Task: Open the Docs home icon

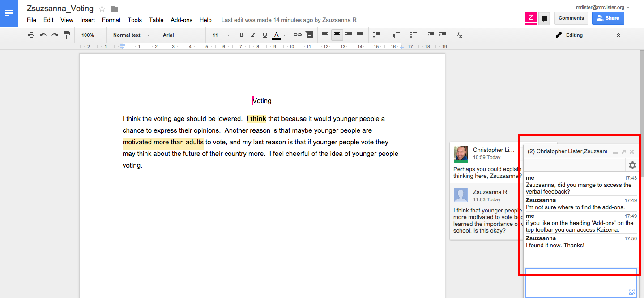Action: pyautogui.click(x=9, y=13)
